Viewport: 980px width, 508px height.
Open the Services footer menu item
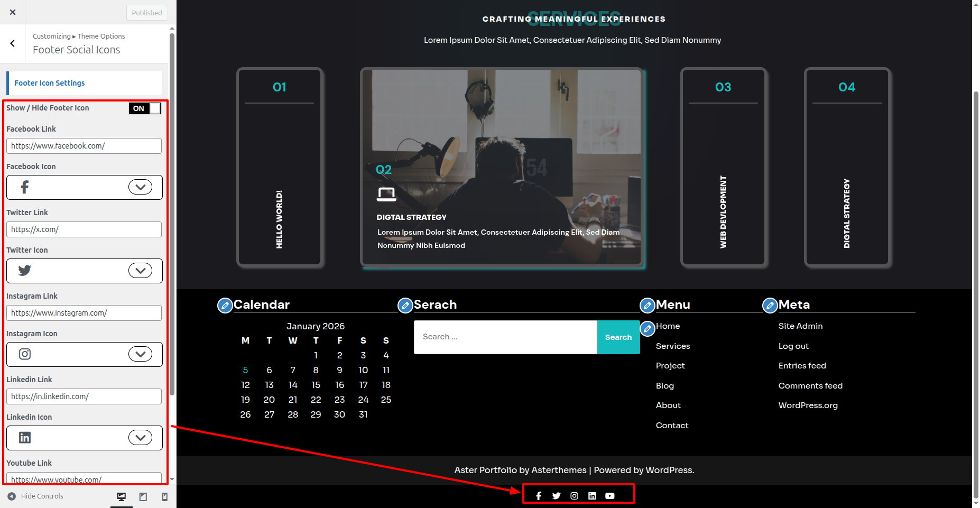coord(673,346)
